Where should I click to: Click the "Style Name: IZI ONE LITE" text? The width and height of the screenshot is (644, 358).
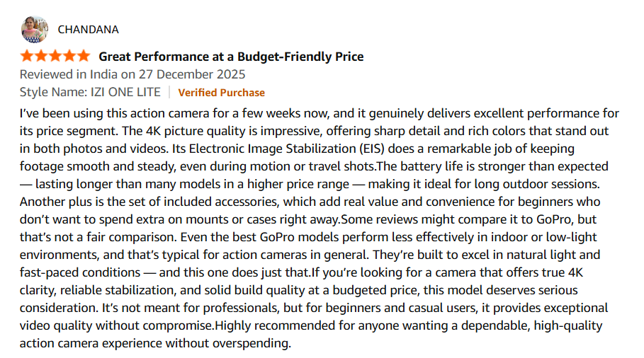(x=90, y=92)
